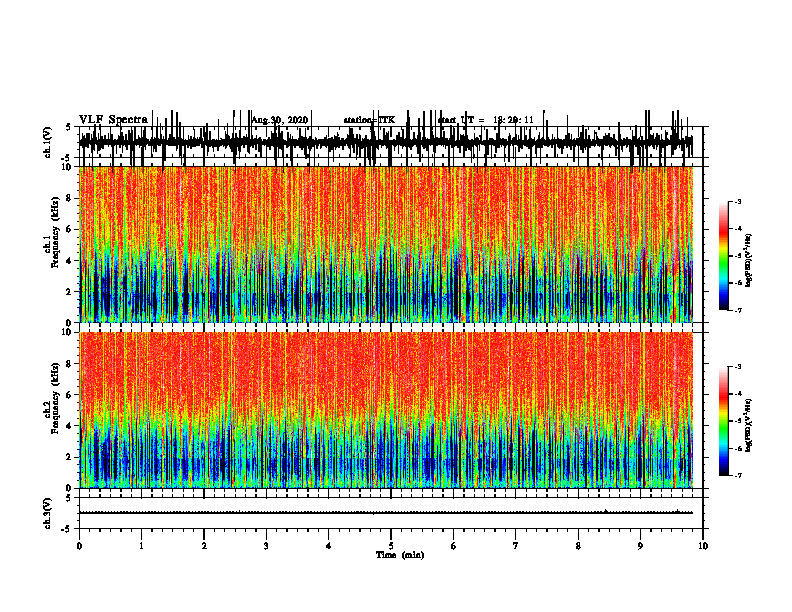The image size is (792, 612).
Task: Click the "8" kHz tick on ch.2 frequency axis
Action: point(69,364)
